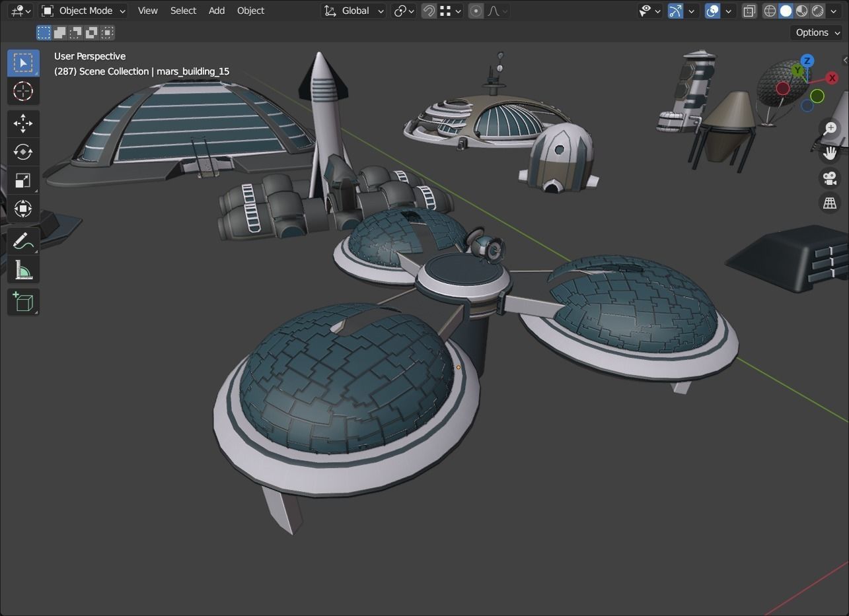Select the Add Cube tool
The image size is (849, 616).
pos(22,302)
